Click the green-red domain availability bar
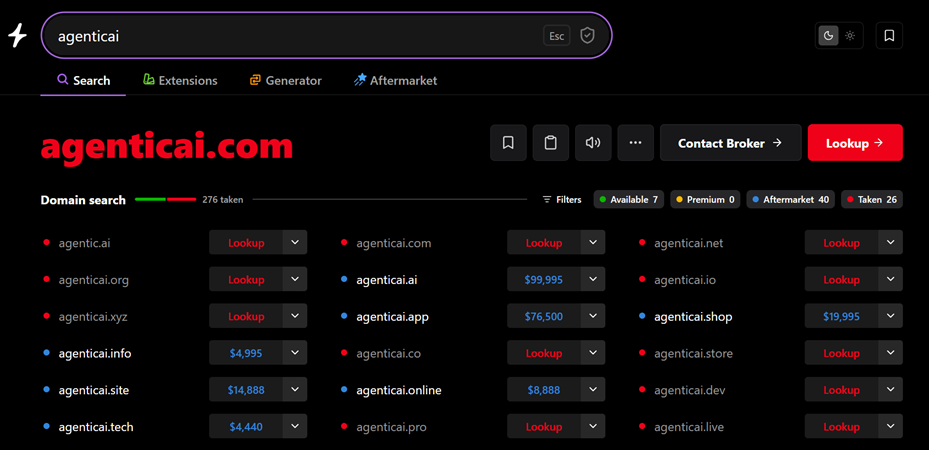The height and width of the screenshot is (450, 929). click(165, 200)
